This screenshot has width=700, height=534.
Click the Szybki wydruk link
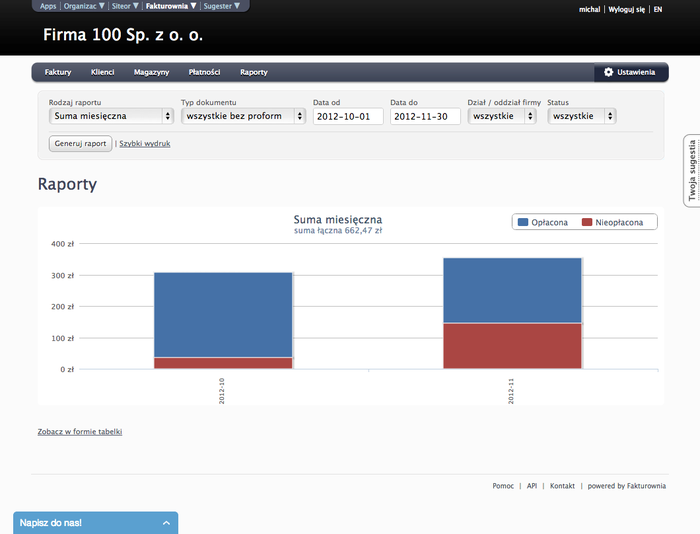click(145, 144)
